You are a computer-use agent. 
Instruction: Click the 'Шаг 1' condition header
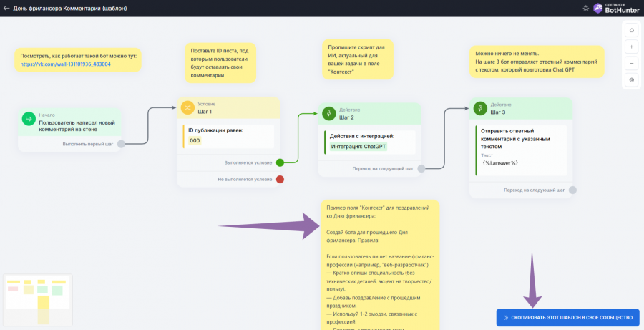(228, 107)
